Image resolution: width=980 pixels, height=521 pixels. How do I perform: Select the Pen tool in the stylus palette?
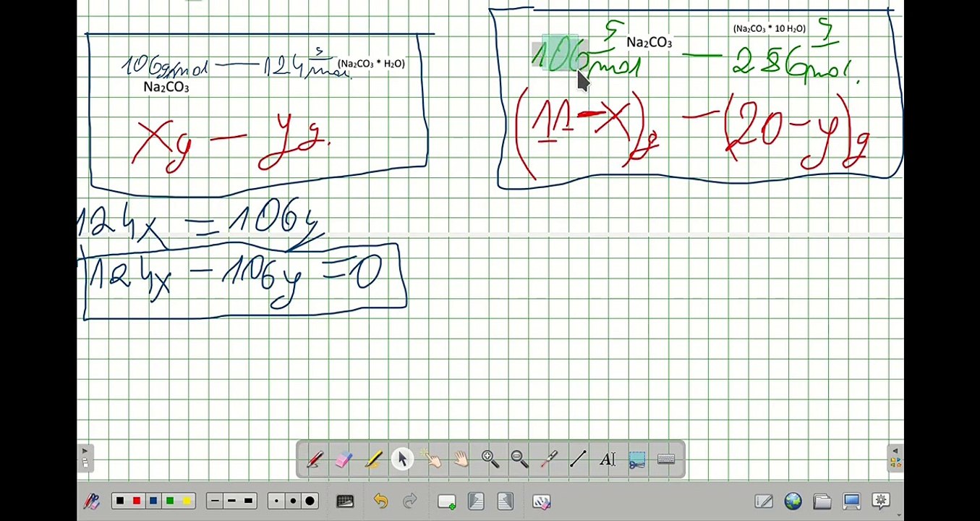point(315,459)
